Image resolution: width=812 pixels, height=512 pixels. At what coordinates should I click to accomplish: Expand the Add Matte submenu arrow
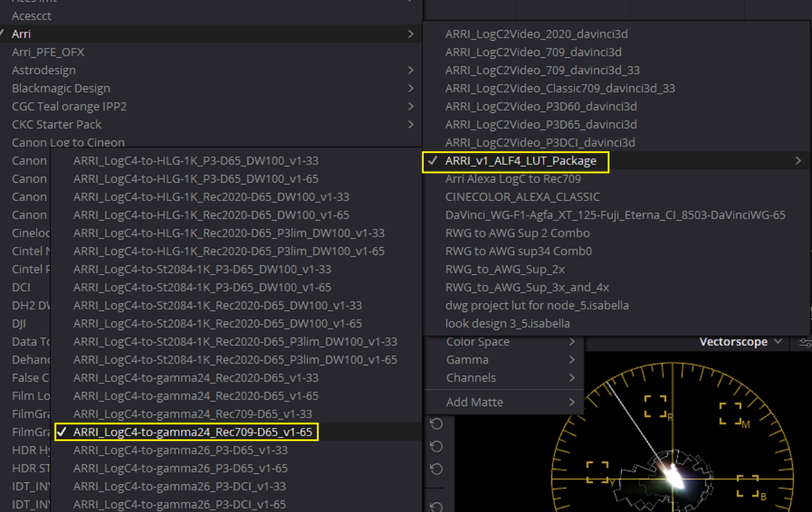click(571, 402)
